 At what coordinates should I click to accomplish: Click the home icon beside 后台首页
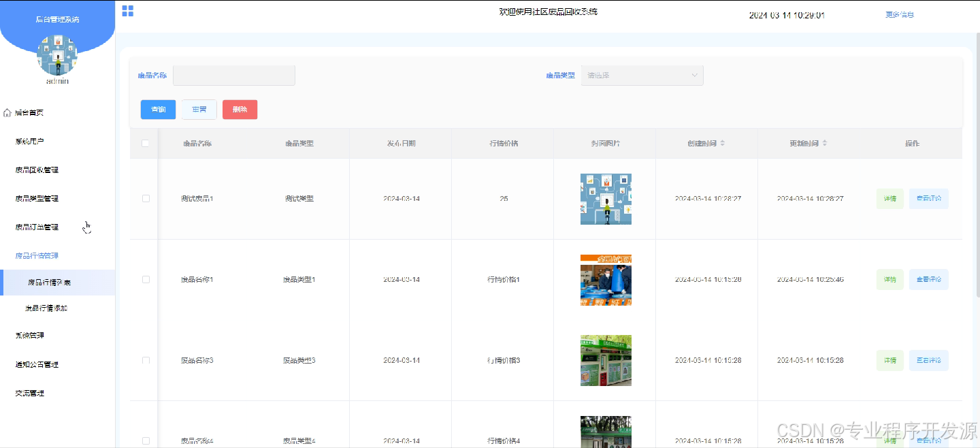[x=7, y=113]
